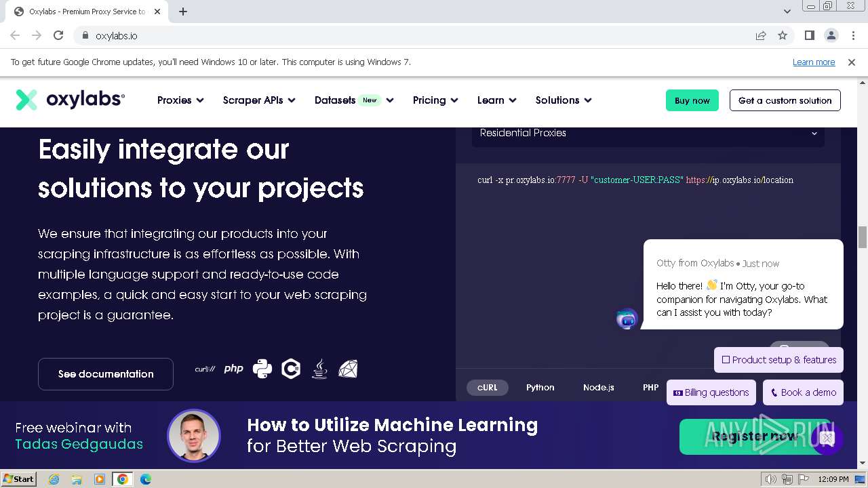The width and height of the screenshot is (868, 488).
Task: Open a new browser tab
Action: tap(183, 12)
